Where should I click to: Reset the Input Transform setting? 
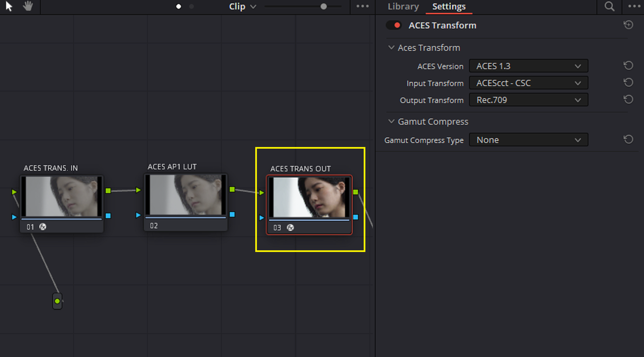(x=628, y=82)
